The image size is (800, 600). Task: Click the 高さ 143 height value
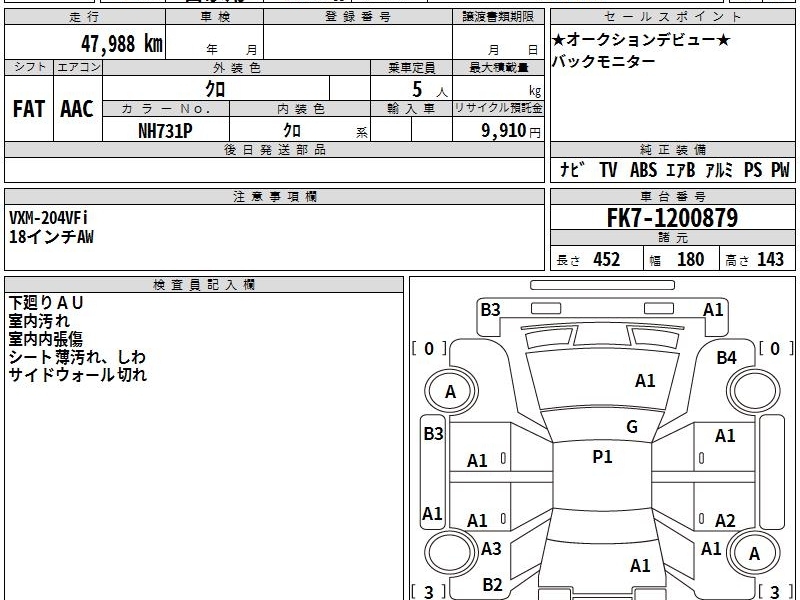(755, 260)
